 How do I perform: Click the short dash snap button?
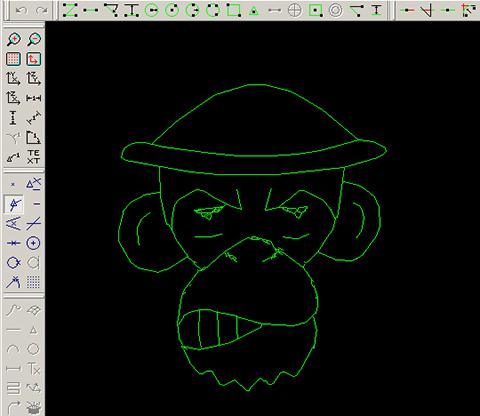coord(37,204)
